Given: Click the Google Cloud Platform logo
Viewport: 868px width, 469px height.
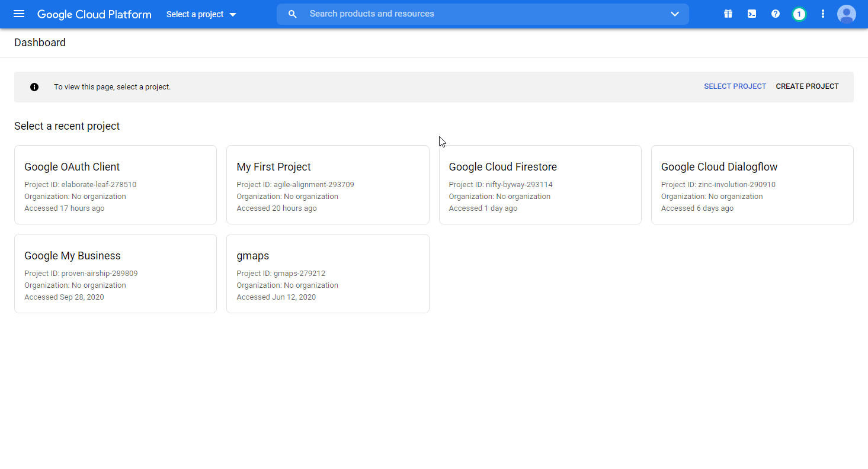Looking at the screenshot, I should [94, 14].
